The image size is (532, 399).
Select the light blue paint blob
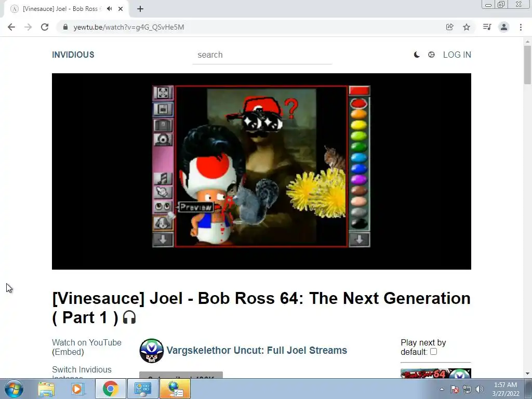[358, 157]
